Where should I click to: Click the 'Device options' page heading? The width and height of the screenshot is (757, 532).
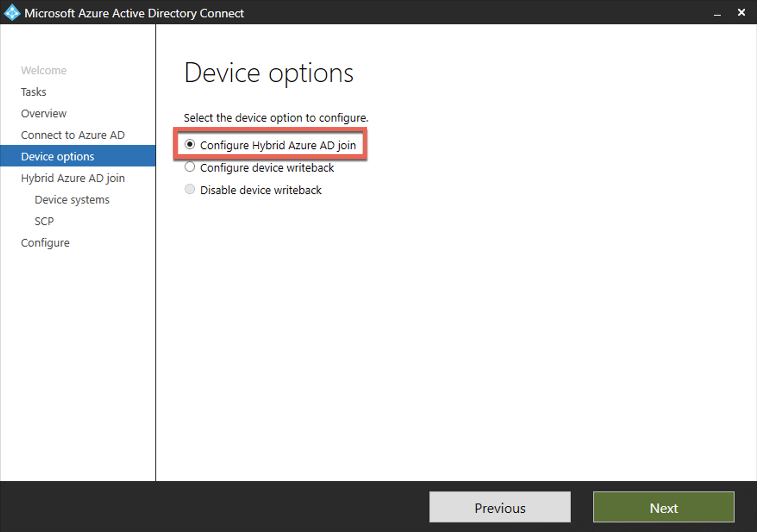(x=269, y=73)
